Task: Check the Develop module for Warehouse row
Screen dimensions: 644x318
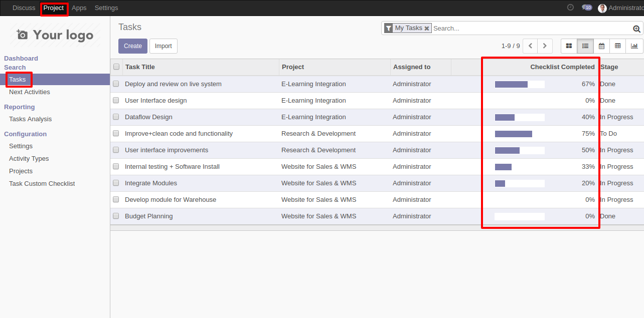Action: point(116,200)
